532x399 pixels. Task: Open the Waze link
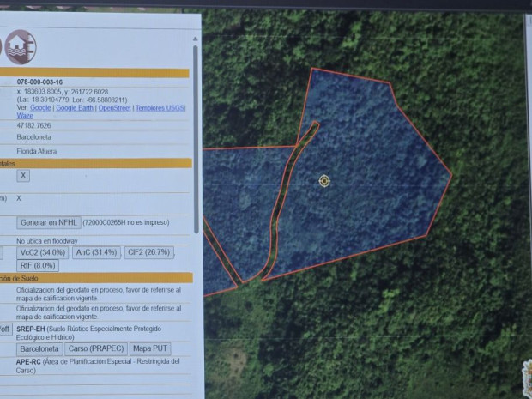[24, 116]
